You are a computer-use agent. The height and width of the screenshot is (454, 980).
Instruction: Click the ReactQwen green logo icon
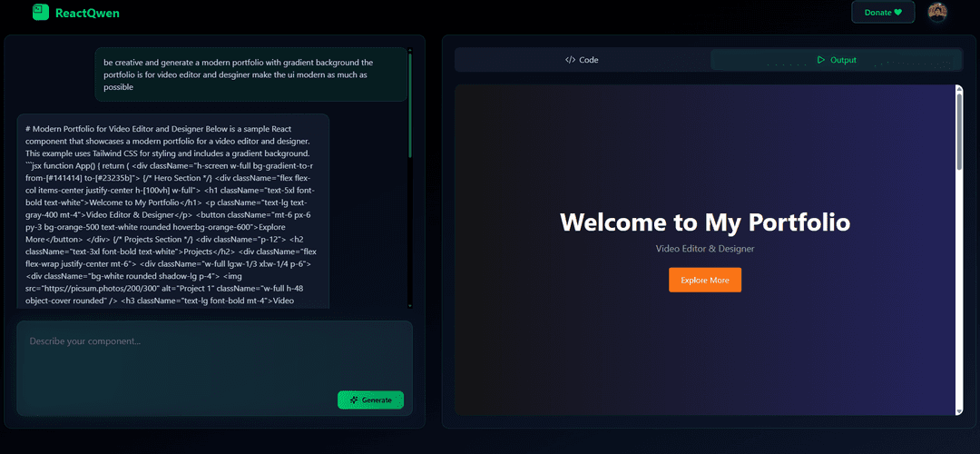(40, 12)
